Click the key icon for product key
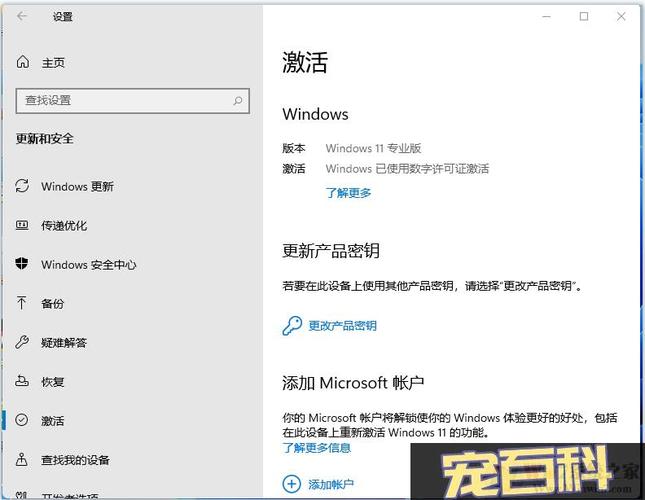 292,326
